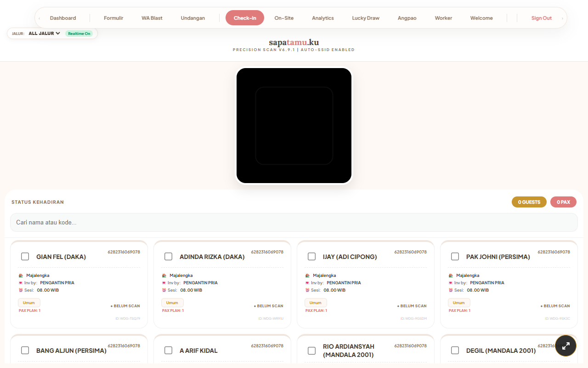Open fullscreen with the expand arrows button

(x=566, y=346)
